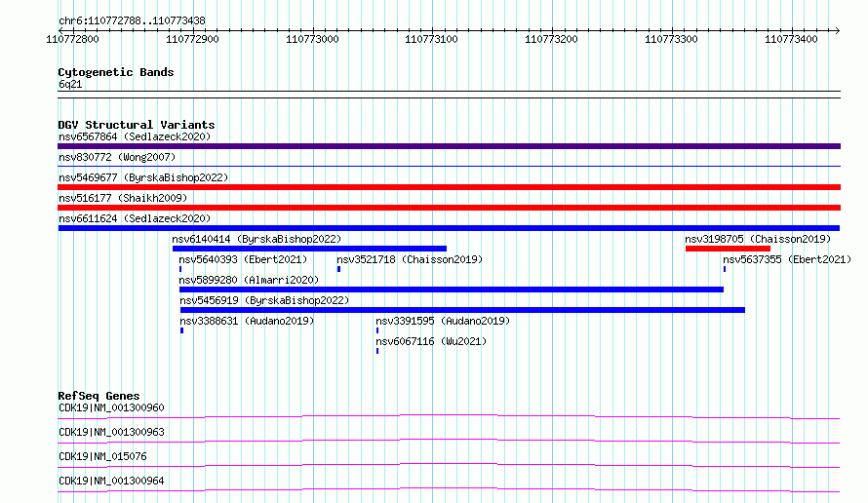Viewport: 868px width, 503px height.
Task: Select the small blue nsv3391595 marker
Action: (377, 330)
